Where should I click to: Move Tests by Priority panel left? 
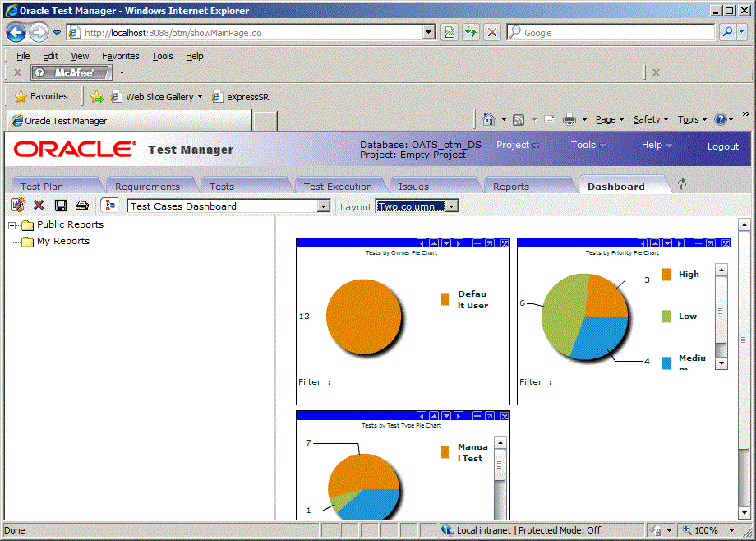[x=643, y=243]
